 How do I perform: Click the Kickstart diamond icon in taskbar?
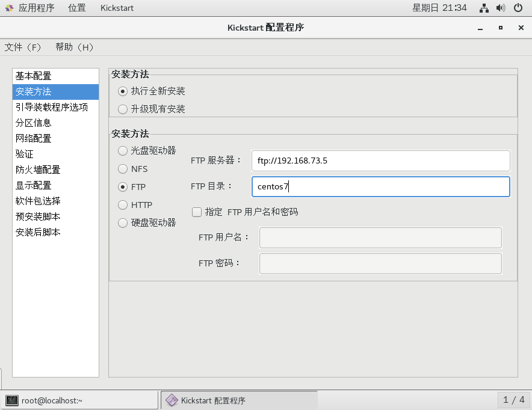point(172,400)
